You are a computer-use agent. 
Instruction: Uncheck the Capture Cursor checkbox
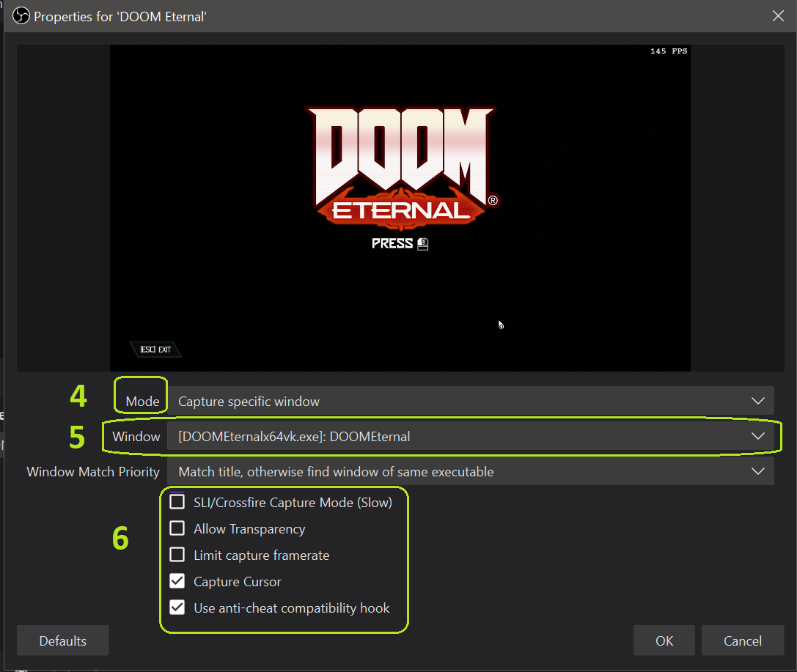click(x=177, y=581)
